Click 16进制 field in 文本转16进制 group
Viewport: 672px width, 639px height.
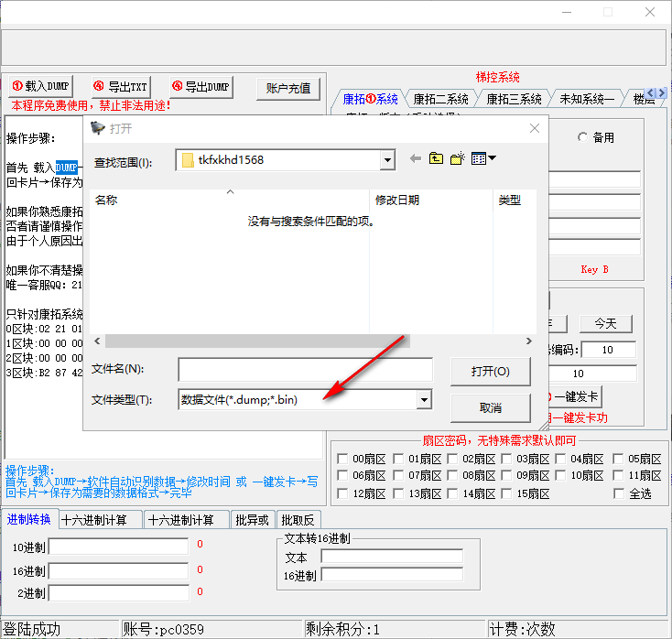(x=392, y=575)
